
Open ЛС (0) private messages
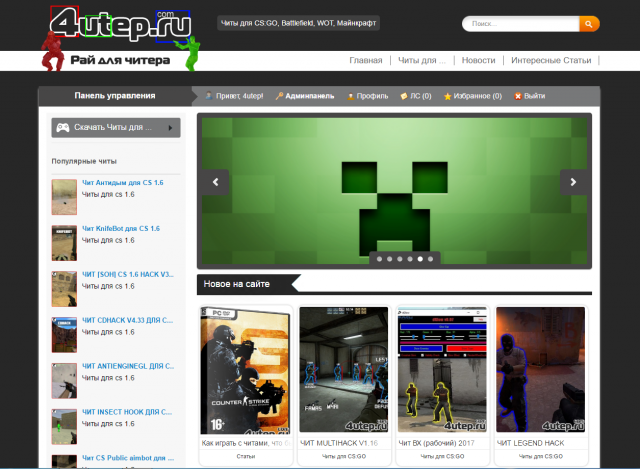[x=420, y=96]
